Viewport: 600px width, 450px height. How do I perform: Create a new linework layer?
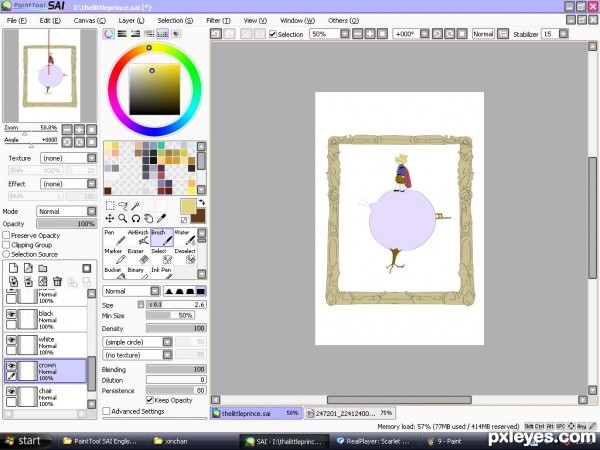click(x=28, y=268)
